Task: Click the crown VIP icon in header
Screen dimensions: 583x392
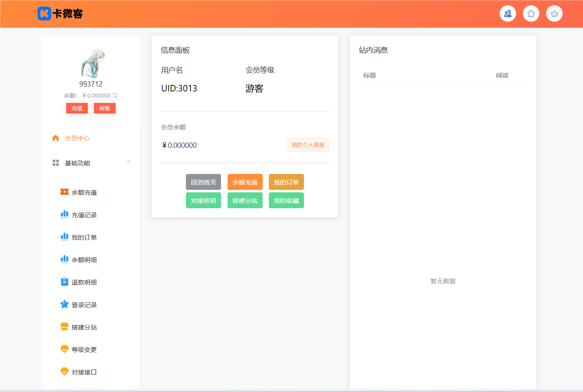Action: [554, 13]
